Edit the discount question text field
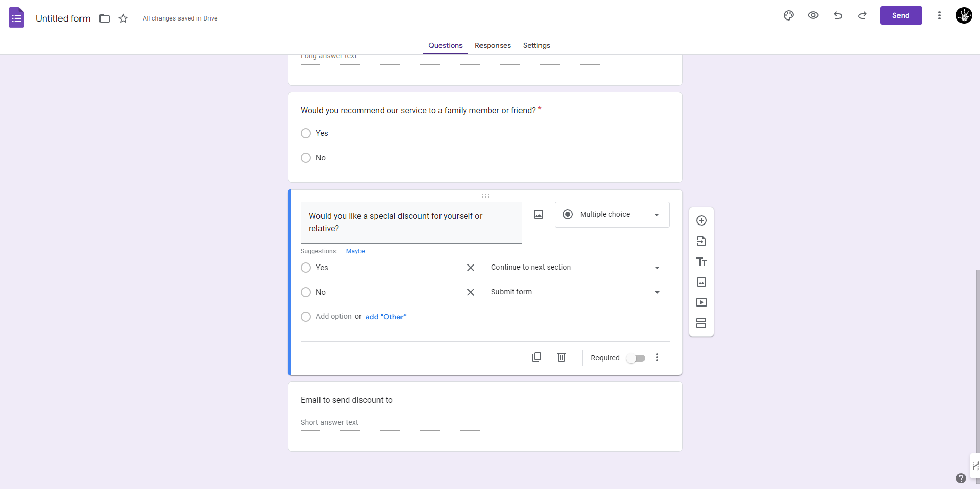This screenshot has height=489, width=980. [x=411, y=222]
